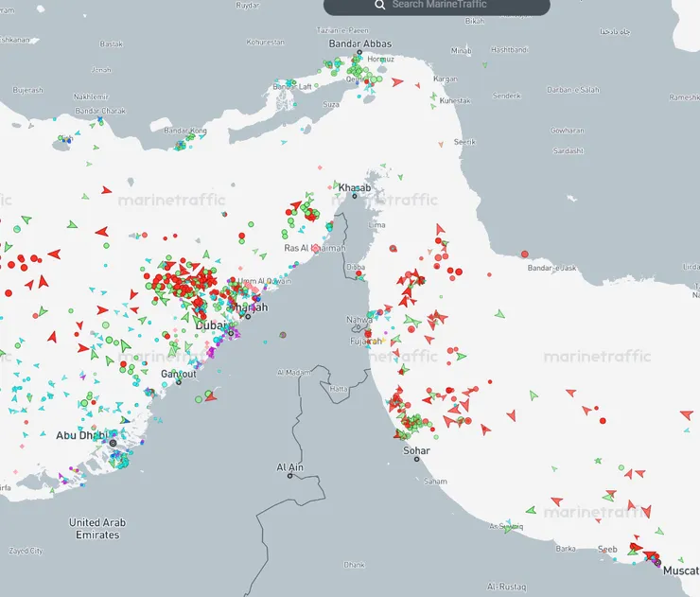Select green star marker offshore north of Seeb
The image size is (700, 597).
pos(598,461)
